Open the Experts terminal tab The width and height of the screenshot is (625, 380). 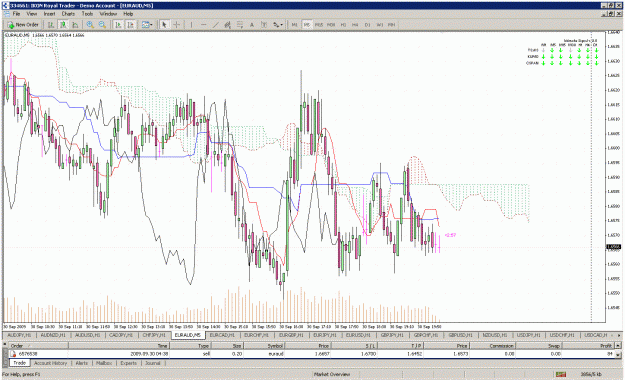[x=128, y=363]
